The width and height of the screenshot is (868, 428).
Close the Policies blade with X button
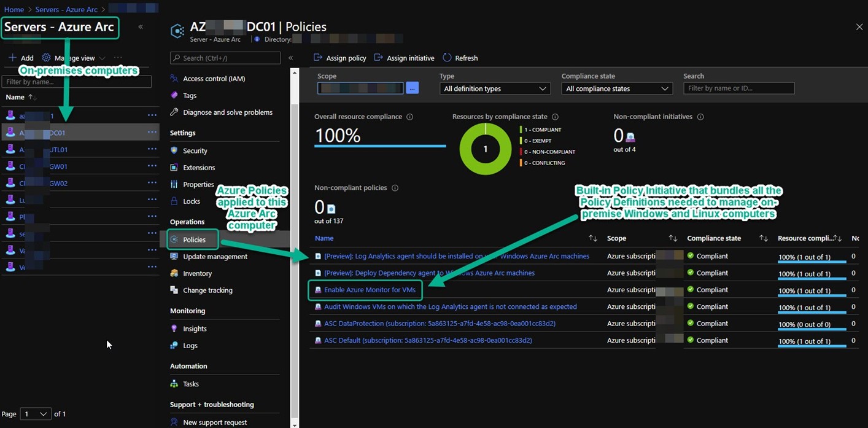(x=859, y=27)
